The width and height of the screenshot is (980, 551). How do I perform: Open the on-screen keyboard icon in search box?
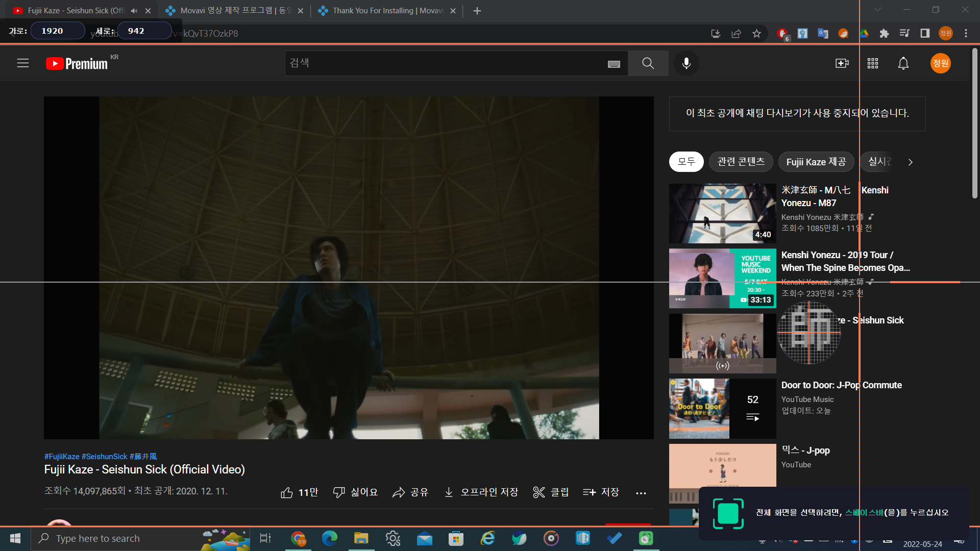pos(614,64)
